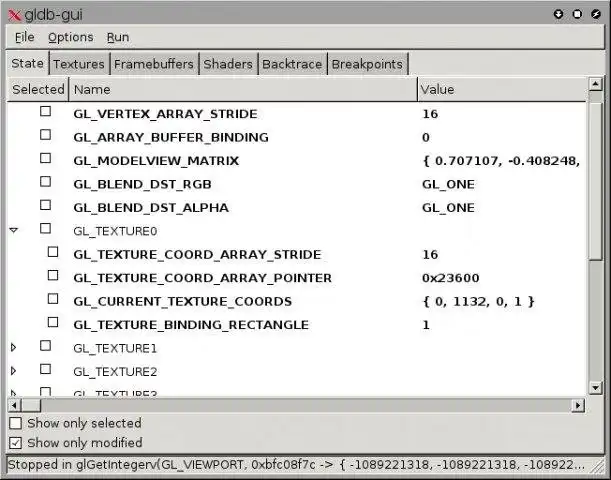
Task: Click the horizontal scrollbar right arrow
Action: 578,406
